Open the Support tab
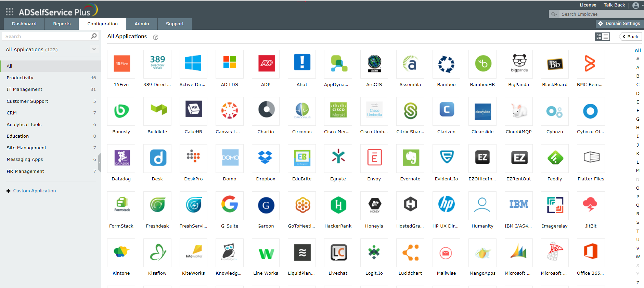 175,24
